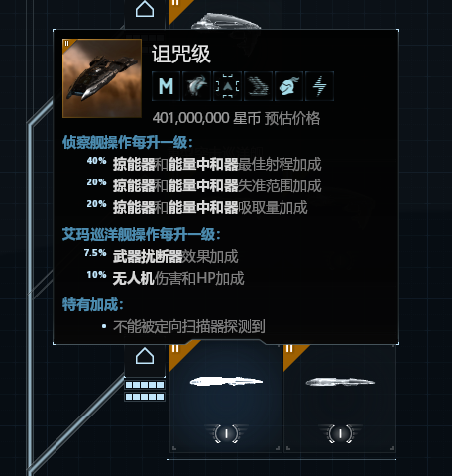Select the left ship tile below the tooltip
Viewport: 452px width, 476px height.
coord(226,398)
